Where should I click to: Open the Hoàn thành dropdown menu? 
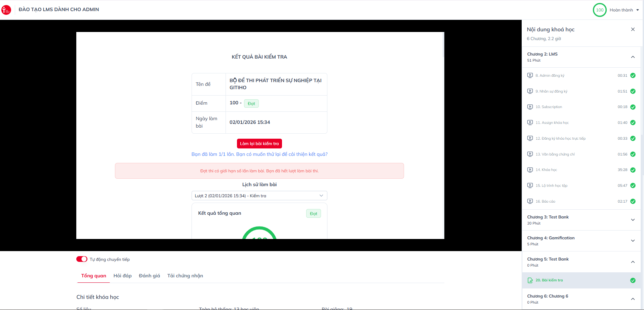click(624, 10)
